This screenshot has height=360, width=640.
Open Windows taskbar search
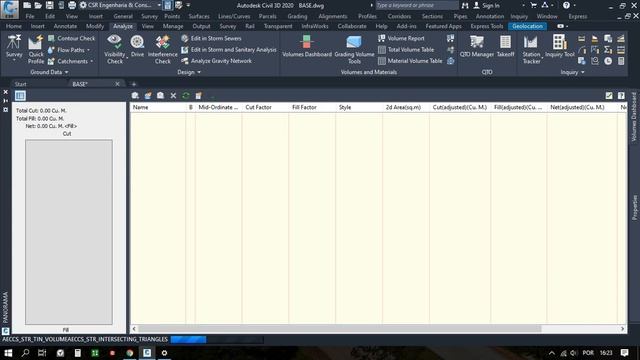pos(25,353)
